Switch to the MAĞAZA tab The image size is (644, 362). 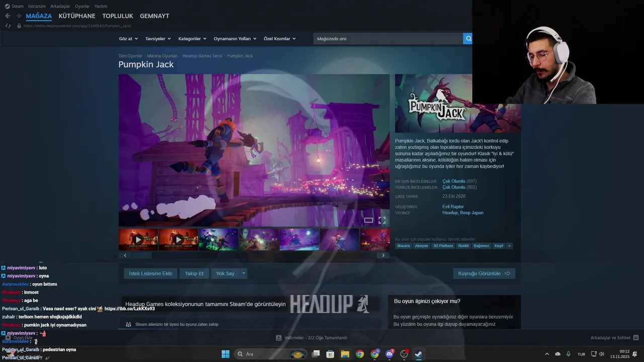tap(39, 16)
